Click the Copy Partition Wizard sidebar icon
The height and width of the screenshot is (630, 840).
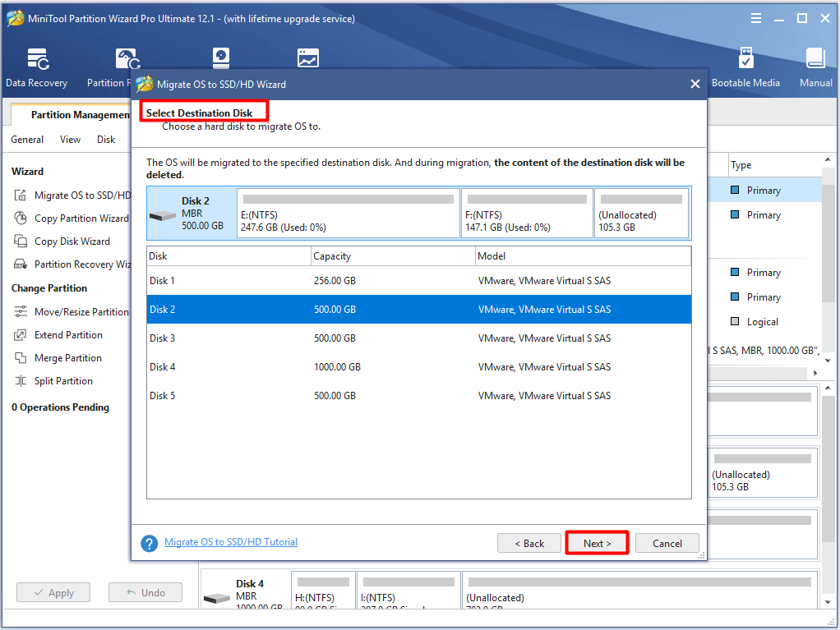[21, 218]
